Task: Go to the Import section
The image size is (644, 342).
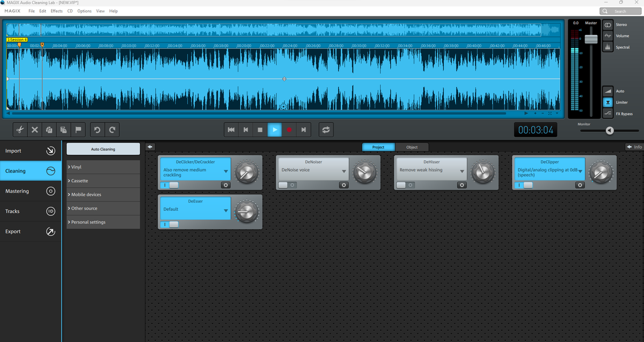Action: pyautogui.click(x=31, y=151)
